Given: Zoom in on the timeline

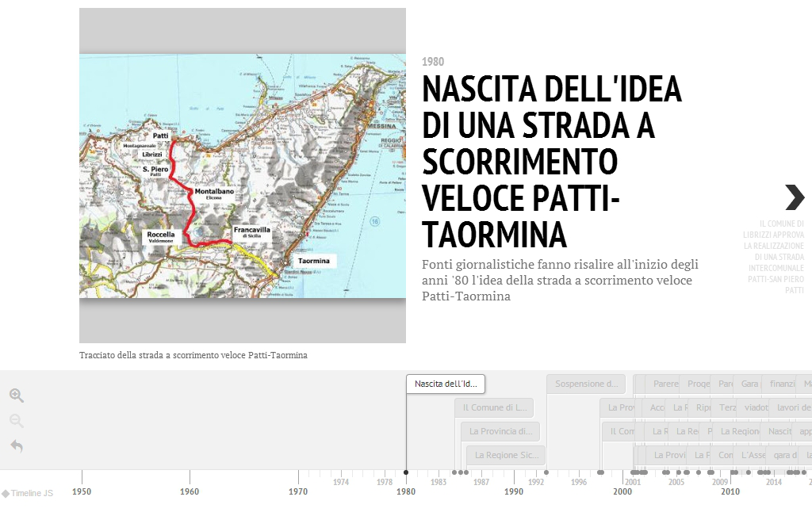Looking at the screenshot, I should (x=17, y=396).
